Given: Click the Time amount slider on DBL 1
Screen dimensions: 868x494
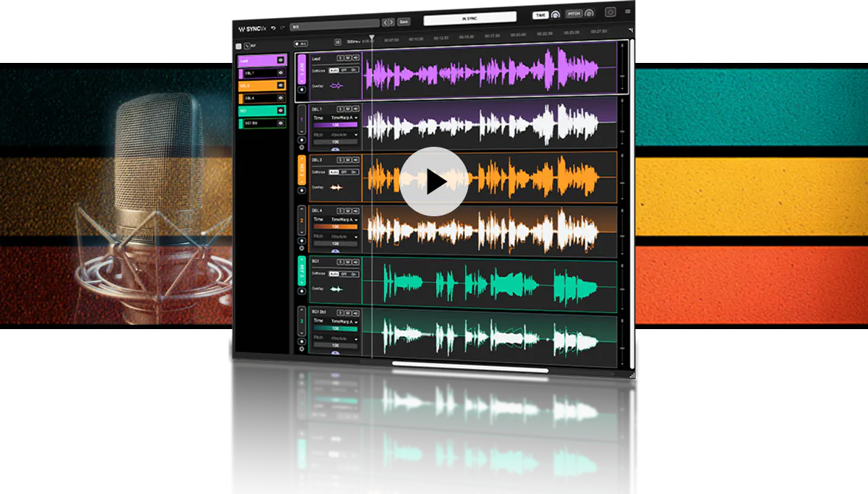Looking at the screenshot, I should (x=334, y=124).
